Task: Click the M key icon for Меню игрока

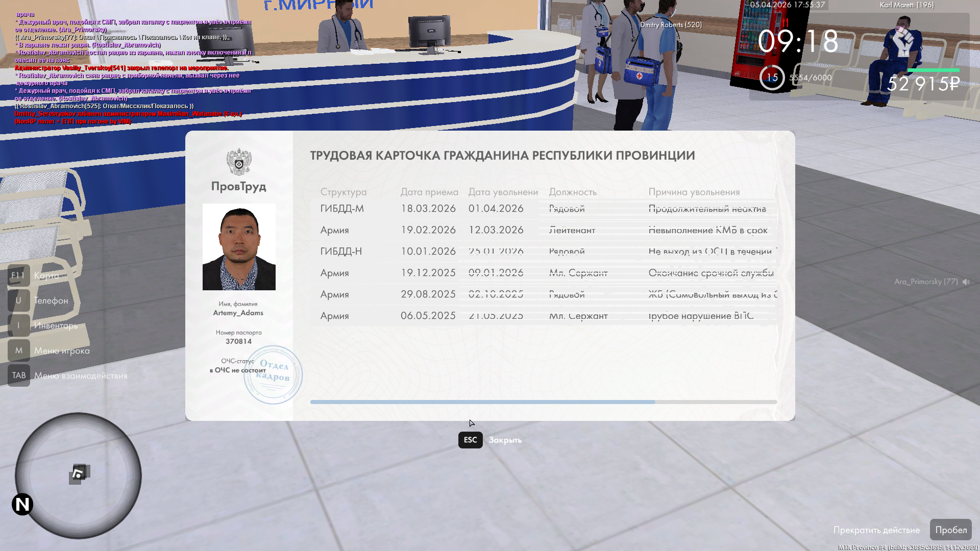Action: [18, 350]
